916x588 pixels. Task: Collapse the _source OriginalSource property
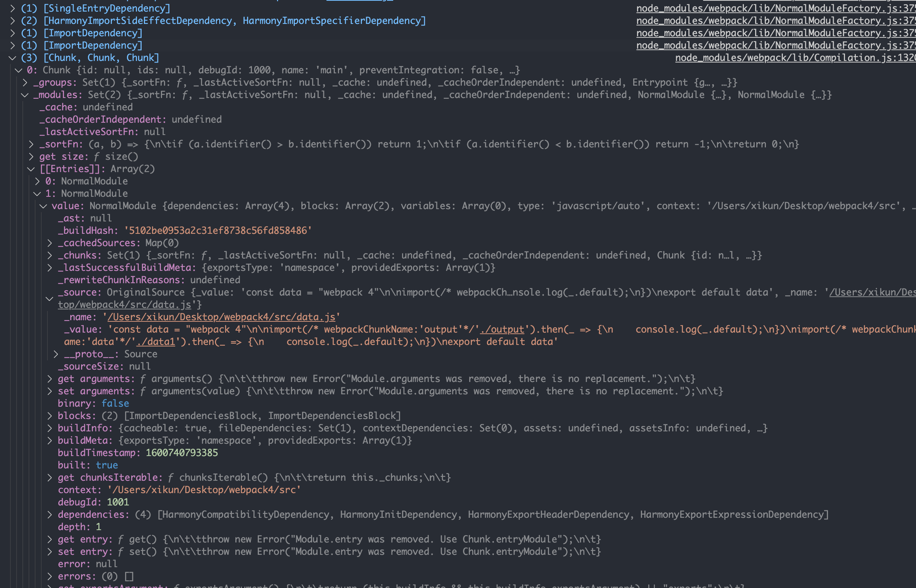coord(49,299)
